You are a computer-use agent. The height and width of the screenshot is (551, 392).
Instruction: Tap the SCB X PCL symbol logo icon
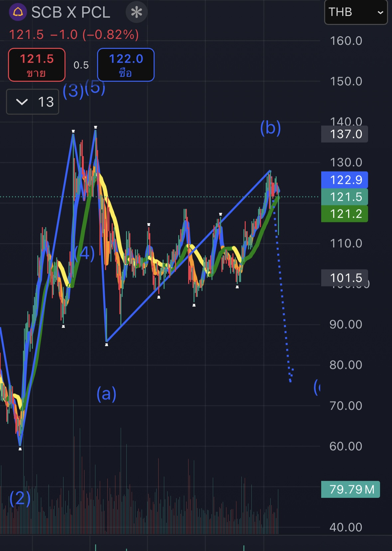coord(18,12)
